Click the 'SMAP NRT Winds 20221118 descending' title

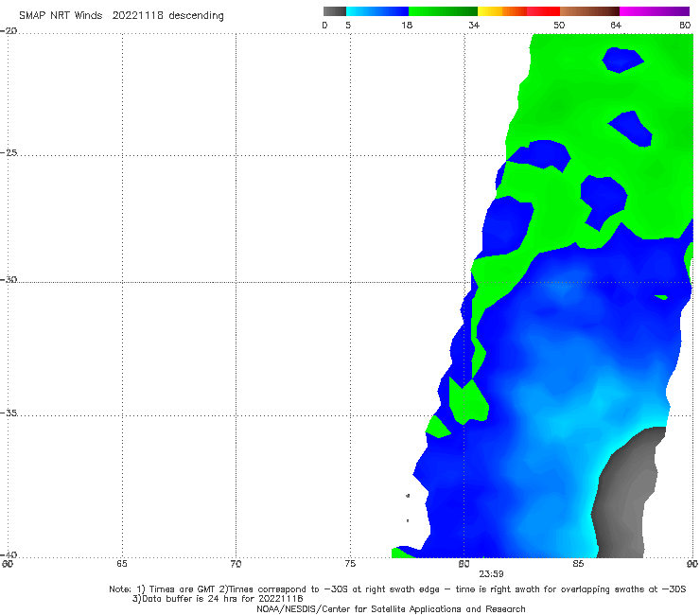coord(121,15)
